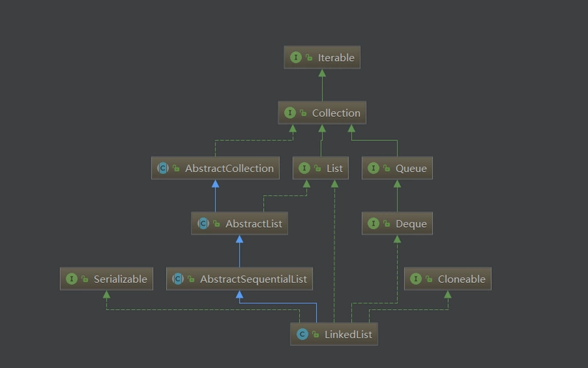Select the Serializable label text
Viewport: 588px width, 368px height.
[120, 279]
